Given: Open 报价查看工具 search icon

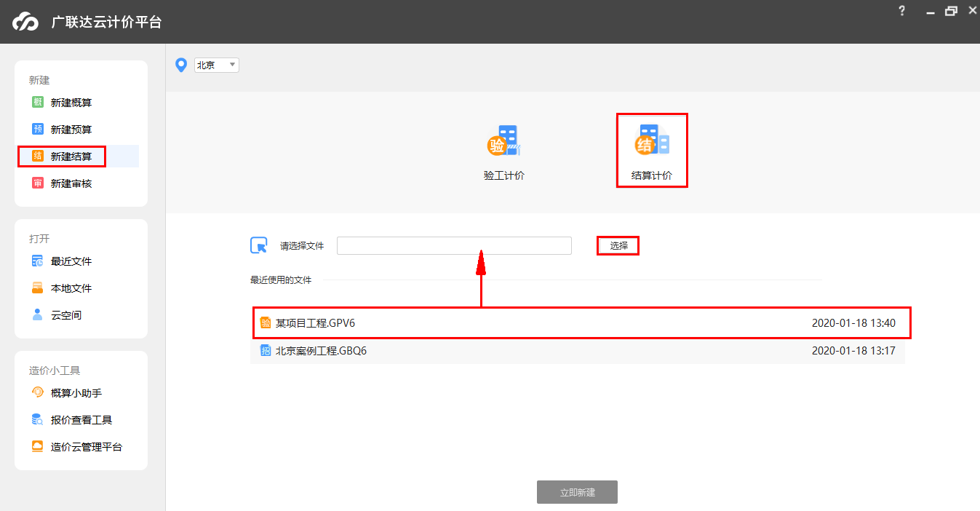Looking at the screenshot, I should pos(38,419).
